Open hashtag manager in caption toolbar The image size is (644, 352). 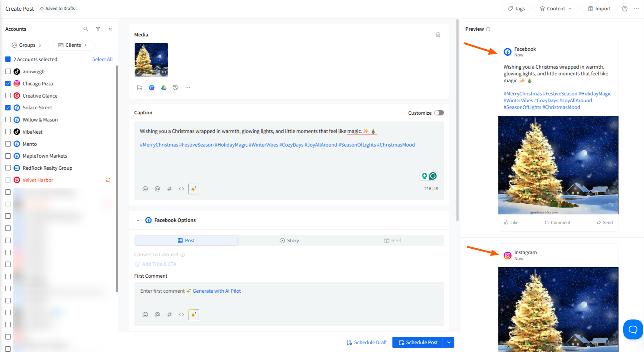pyautogui.click(x=170, y=189)
